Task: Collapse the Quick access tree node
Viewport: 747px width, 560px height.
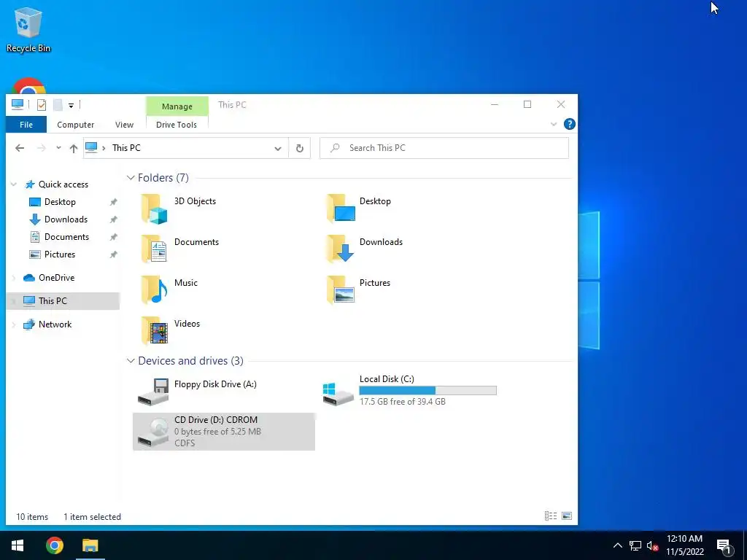Action: tap(14, 184)
